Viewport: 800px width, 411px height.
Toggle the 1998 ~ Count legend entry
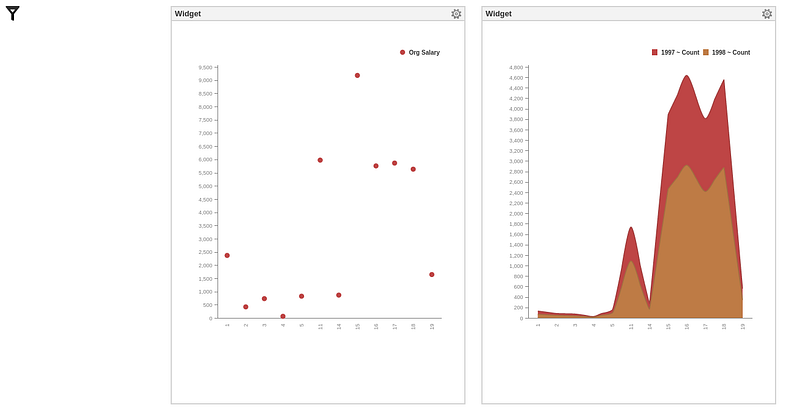tap(727, 53)
